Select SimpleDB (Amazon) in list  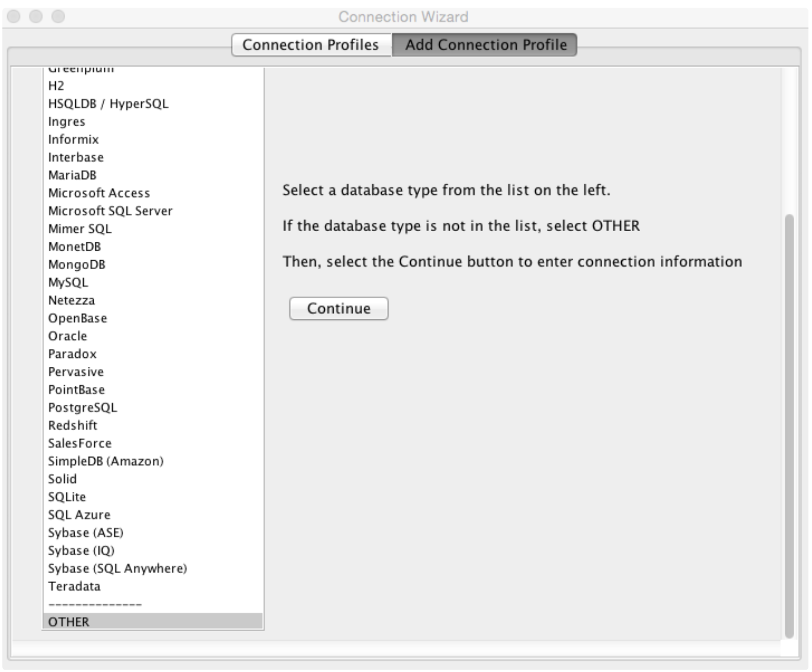tap(106, 461)
